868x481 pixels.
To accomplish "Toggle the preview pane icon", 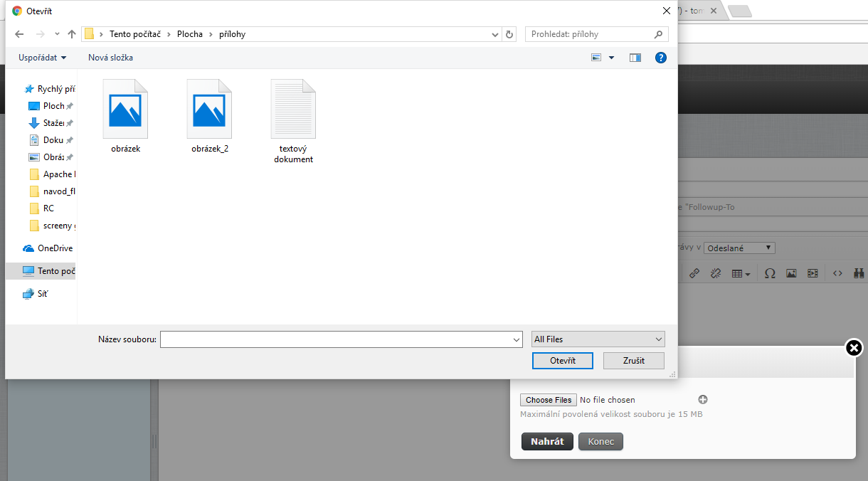I will 635,58.
